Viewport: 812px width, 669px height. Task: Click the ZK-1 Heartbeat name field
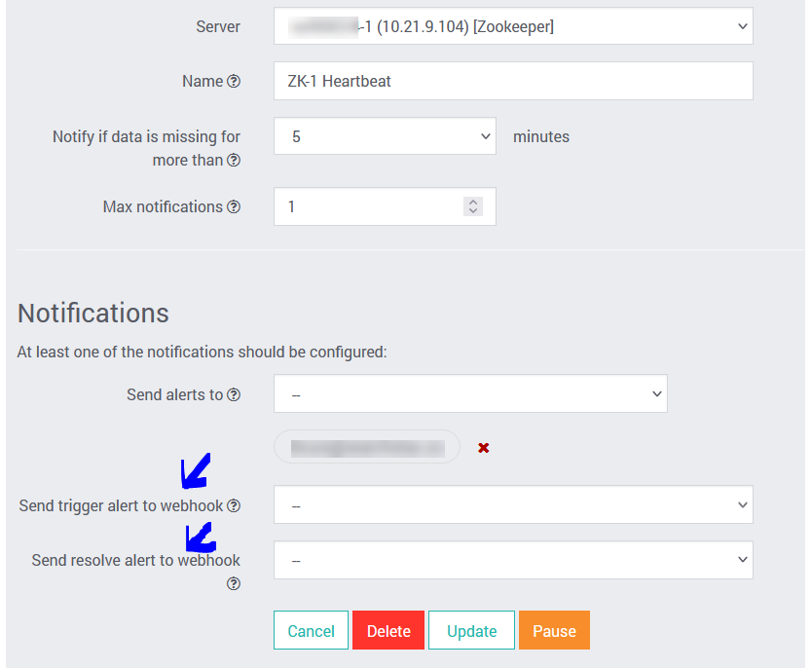tap(513, 82)
